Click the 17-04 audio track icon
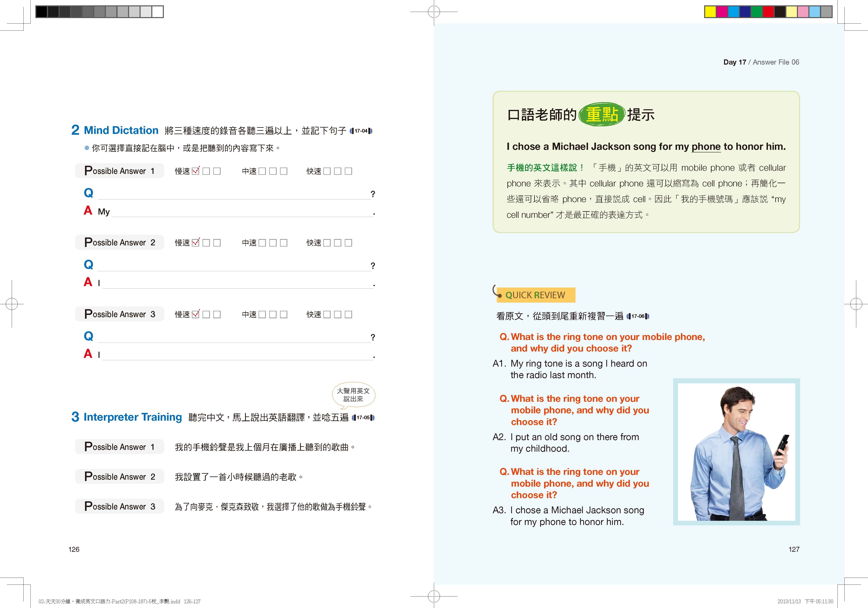This screenshot has width=868, height=608. [361, 131]
